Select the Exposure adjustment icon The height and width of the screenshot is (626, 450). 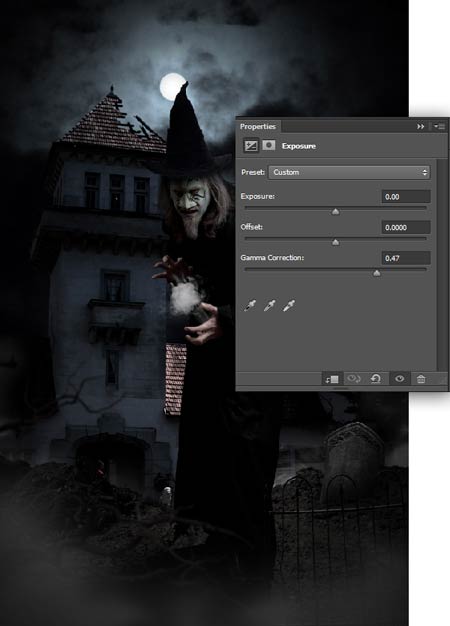pos(251,146)
